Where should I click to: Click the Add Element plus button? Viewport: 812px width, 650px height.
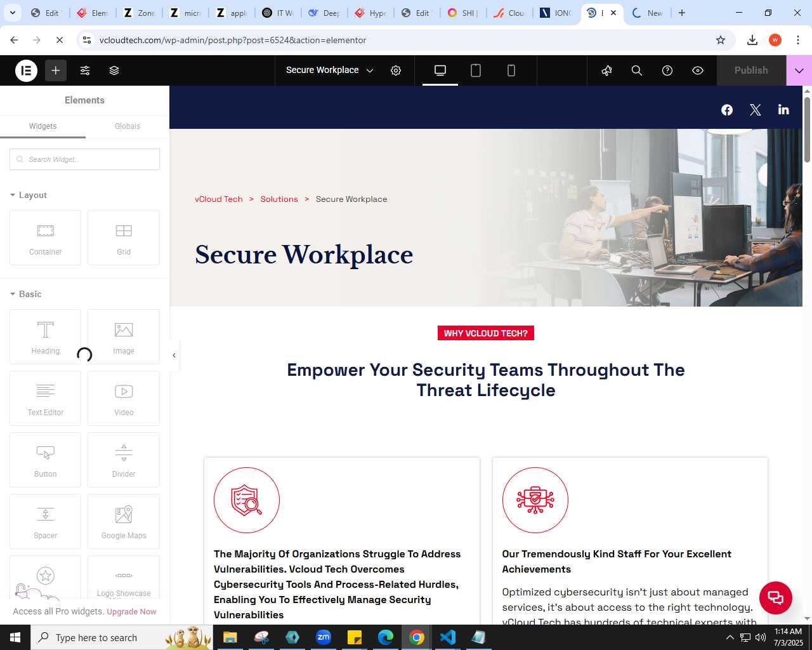(56, 70)
